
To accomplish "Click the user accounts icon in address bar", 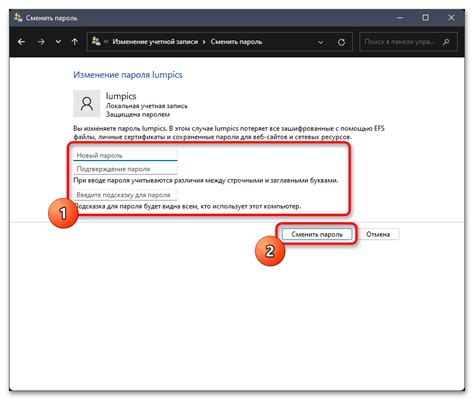I will [x=96, y=41].
